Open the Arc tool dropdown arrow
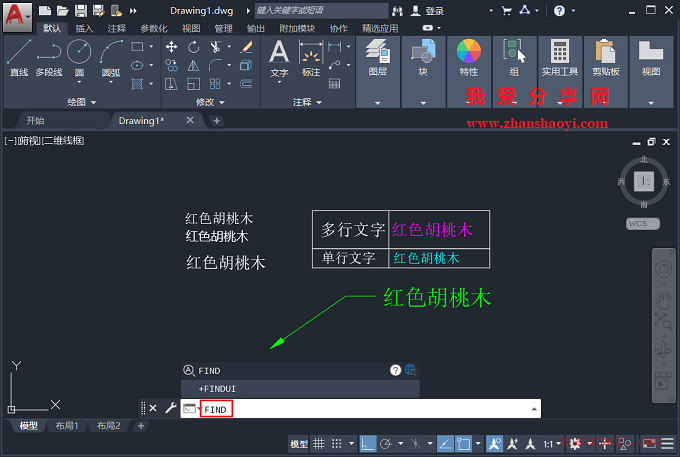Screen dimensions: 680x457 pyautogui.click(x=111, y=82)
